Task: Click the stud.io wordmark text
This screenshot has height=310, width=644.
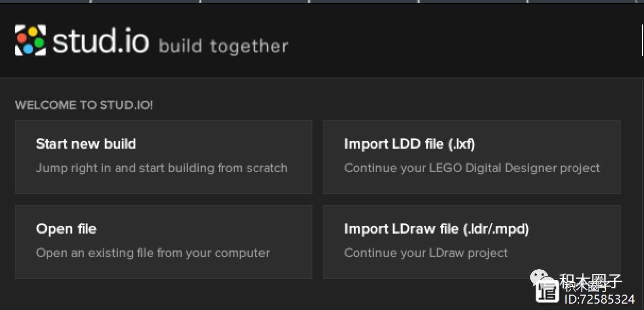Action: tap(100, 41)
